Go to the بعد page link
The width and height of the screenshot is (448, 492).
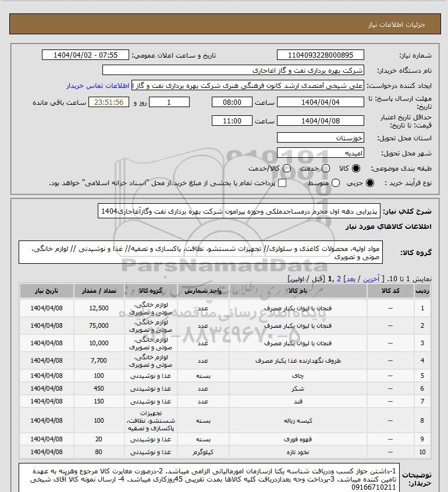tap(350, 279)
